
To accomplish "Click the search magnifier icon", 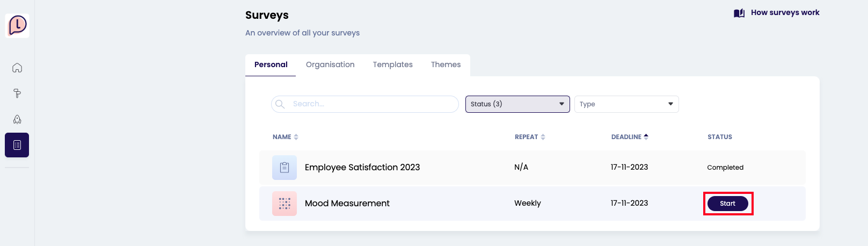I will click(x=280, y=104).
